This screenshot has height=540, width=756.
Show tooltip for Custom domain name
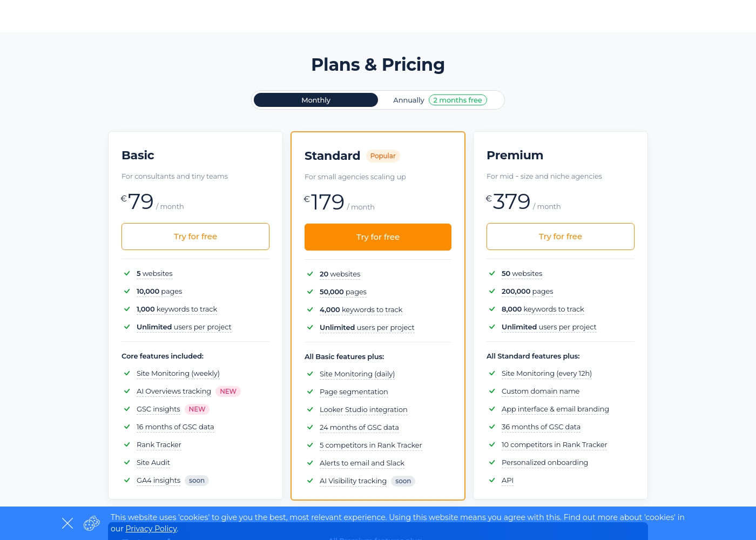(x=541, y=391)
